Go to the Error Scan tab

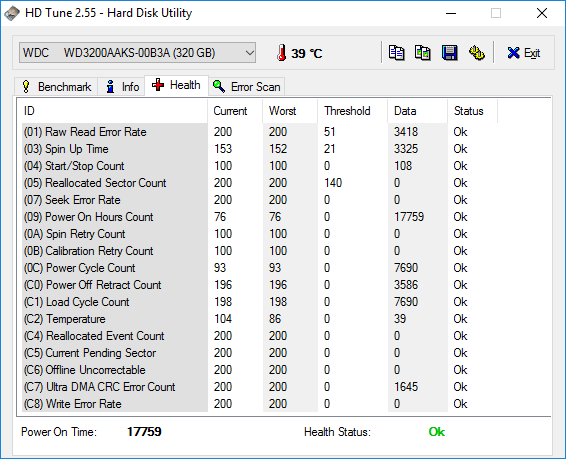coord(247,87)
